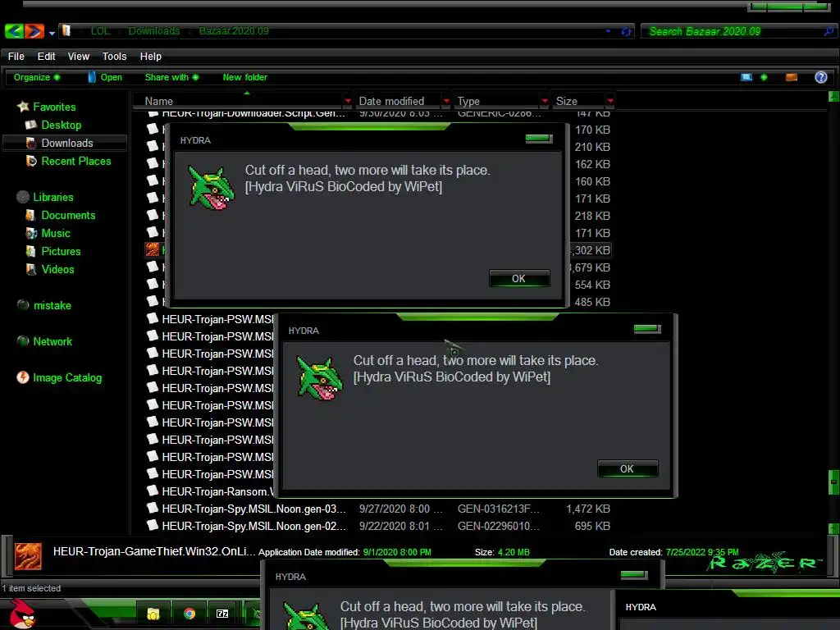The image size is (840, 630).
Task: Sort by the Size column header
Action: pyautogui.click(x=578, y=101)
